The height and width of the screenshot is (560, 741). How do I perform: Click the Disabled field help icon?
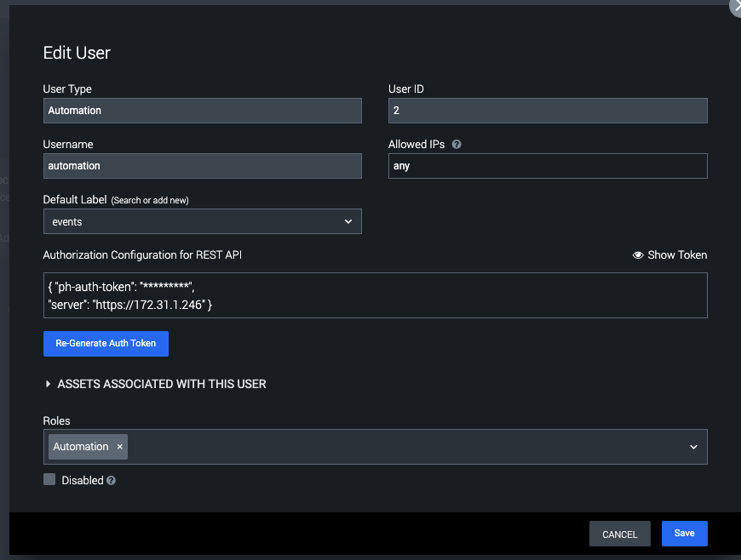click(111, 480)
